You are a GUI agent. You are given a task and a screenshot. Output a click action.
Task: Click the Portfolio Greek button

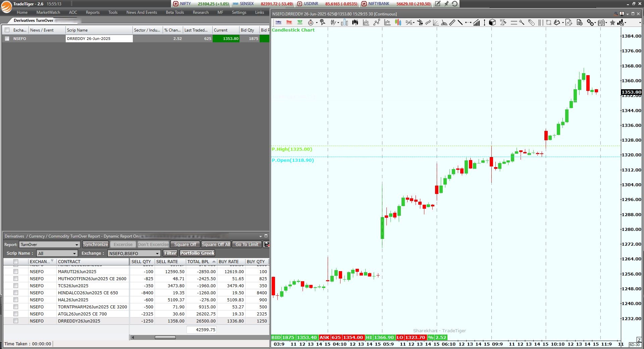(x=197, y=253)
